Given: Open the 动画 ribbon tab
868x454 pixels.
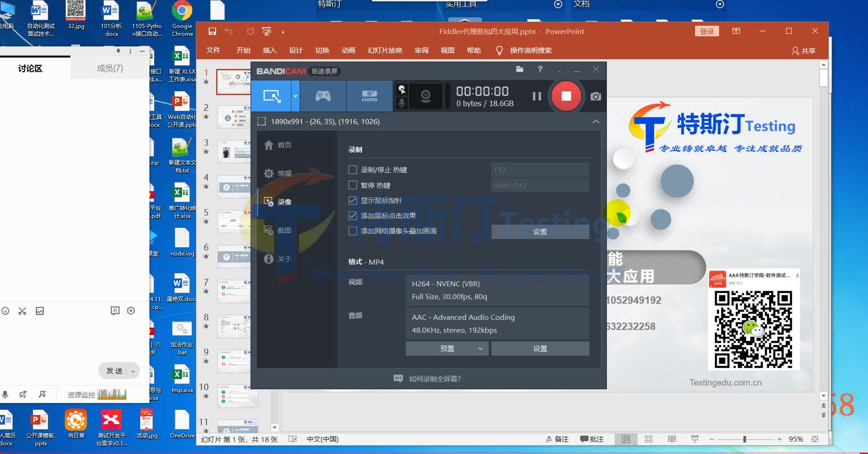Looking at the screenshot, I should click(x=348, y=50).
